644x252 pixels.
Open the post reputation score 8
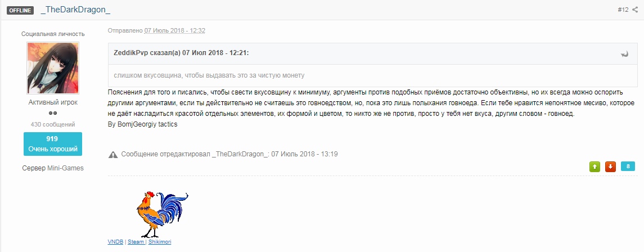(x=628, y=166)
